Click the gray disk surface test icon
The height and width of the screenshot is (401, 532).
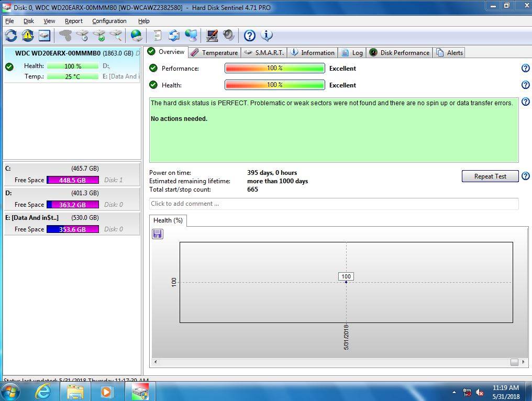click(x=65, y=35)
